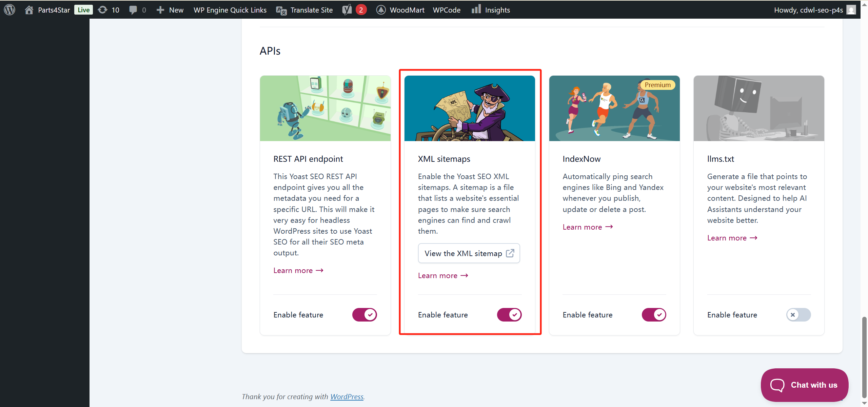Click the Translate Site icon

tap(281, 10)
